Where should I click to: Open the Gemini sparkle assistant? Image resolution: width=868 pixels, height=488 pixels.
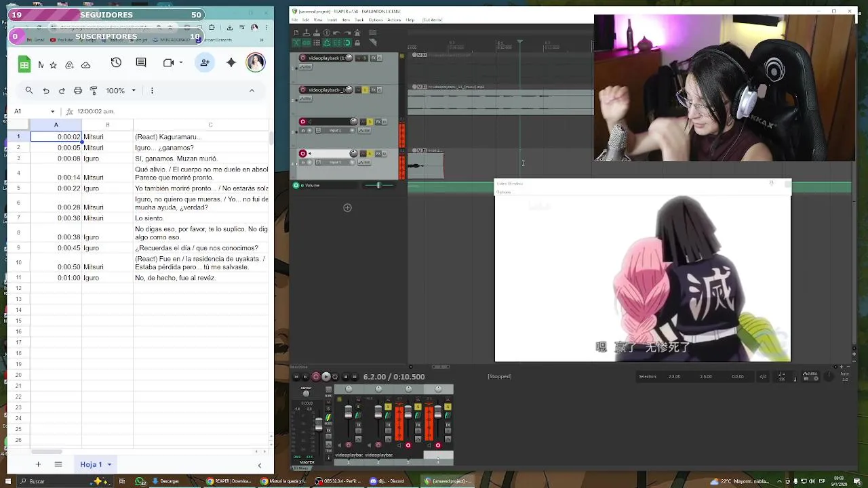231,62
